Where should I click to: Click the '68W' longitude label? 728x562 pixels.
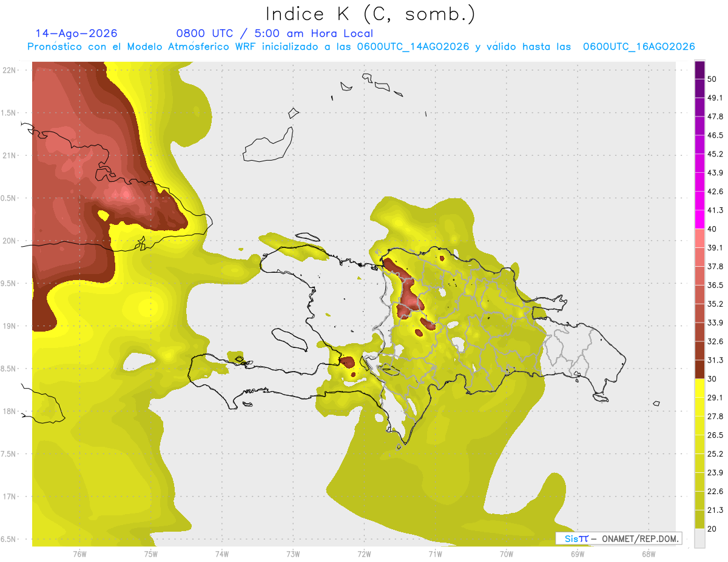click(x=648, y=554)
